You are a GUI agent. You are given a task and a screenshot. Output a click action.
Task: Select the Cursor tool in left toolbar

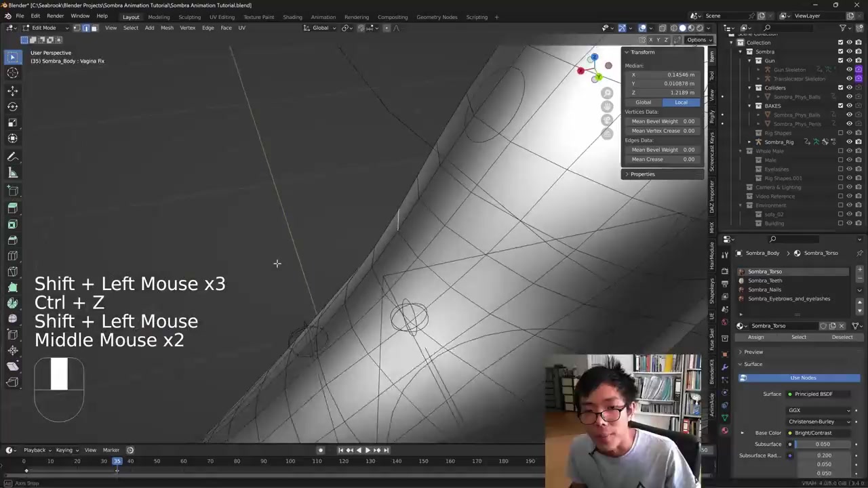tap(12, 73)
